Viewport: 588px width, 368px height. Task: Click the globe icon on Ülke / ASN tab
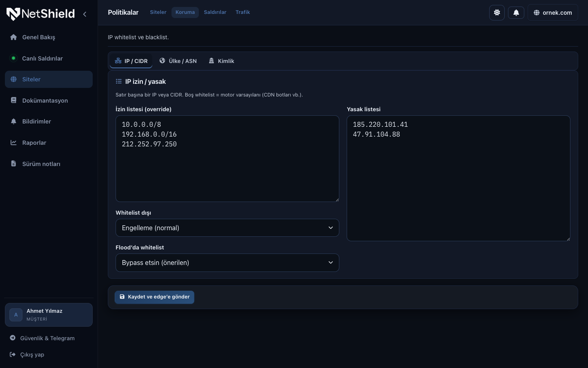coord(162,61)
